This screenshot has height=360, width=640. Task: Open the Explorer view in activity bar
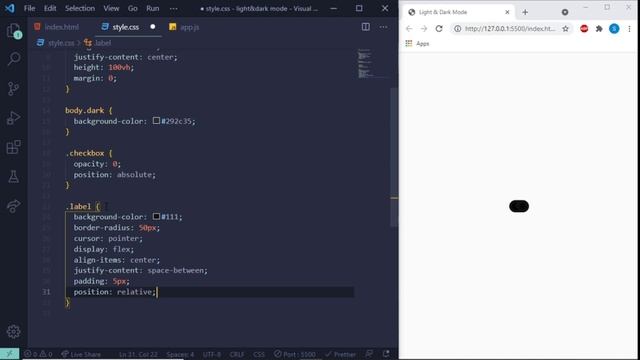click(x=13, y=31)
